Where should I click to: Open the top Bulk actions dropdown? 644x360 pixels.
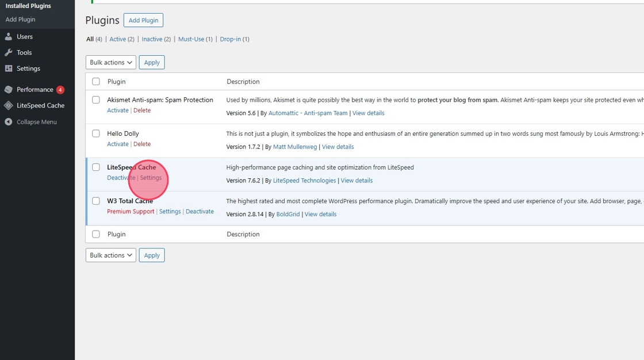[x=110, y=62]
